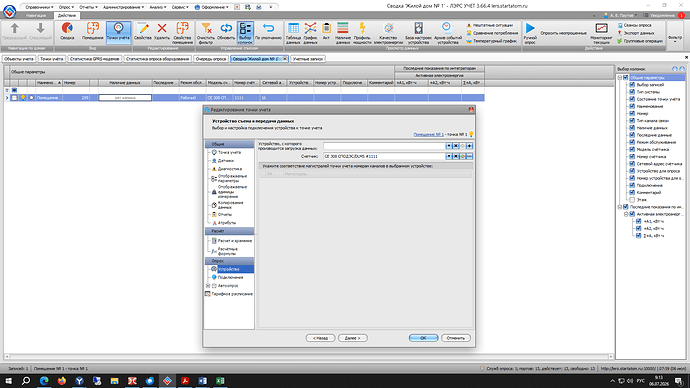Expand the Автоопрос tree node
This screenshot has height=388, width=690.
coord(208,286)
